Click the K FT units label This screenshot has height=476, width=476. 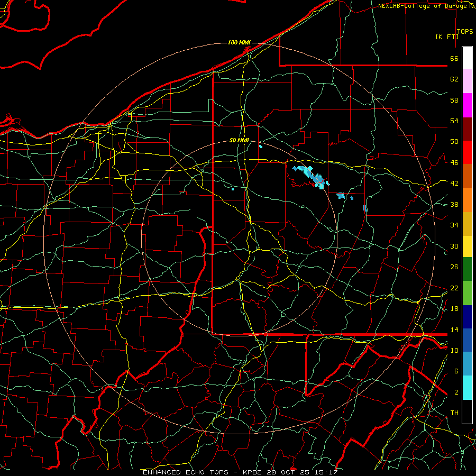pyautogui.click(x=447, y=36)
